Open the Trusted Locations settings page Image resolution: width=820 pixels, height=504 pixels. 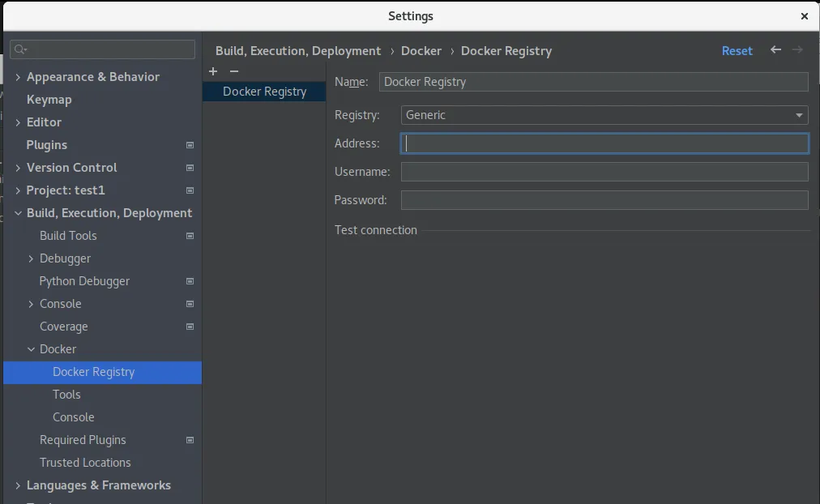click(x=85, y=463)
